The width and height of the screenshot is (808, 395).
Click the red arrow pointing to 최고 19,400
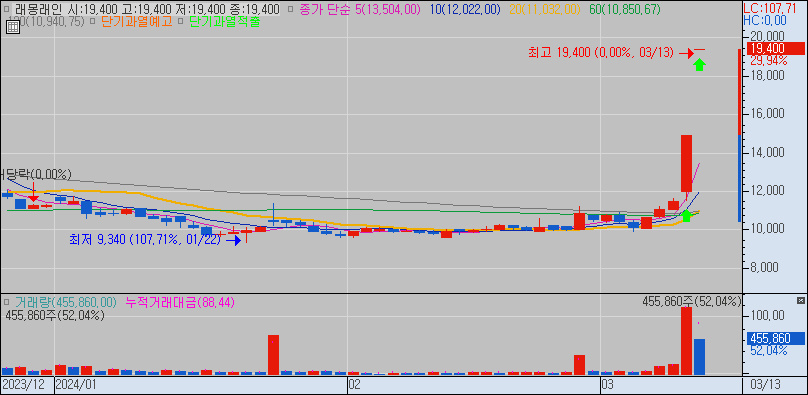[686, 53]
